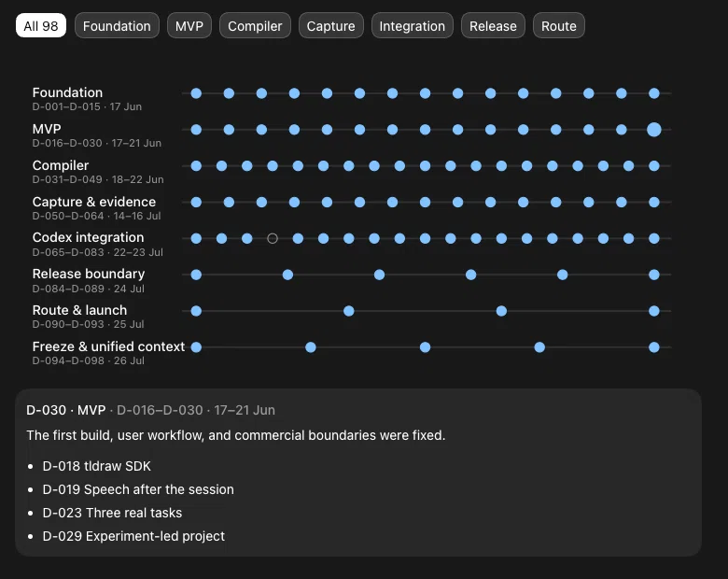Screen dimensions: 728x579
Task: Click first dot in the Foundation row
Action: pyautogui.click(x=196, y=93)
